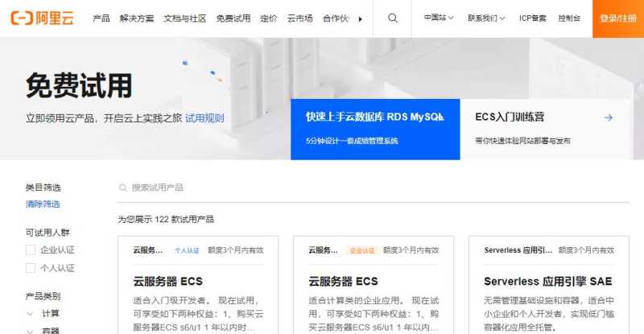This screenshot has height=334, width=644.
Task: Click the arrow on ECS入门训练营 card
Action: click(609, 118)
